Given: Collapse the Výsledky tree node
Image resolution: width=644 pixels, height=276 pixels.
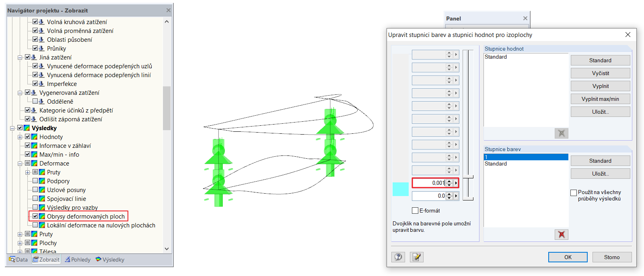Looking at the screenshot, I should 12,128.
